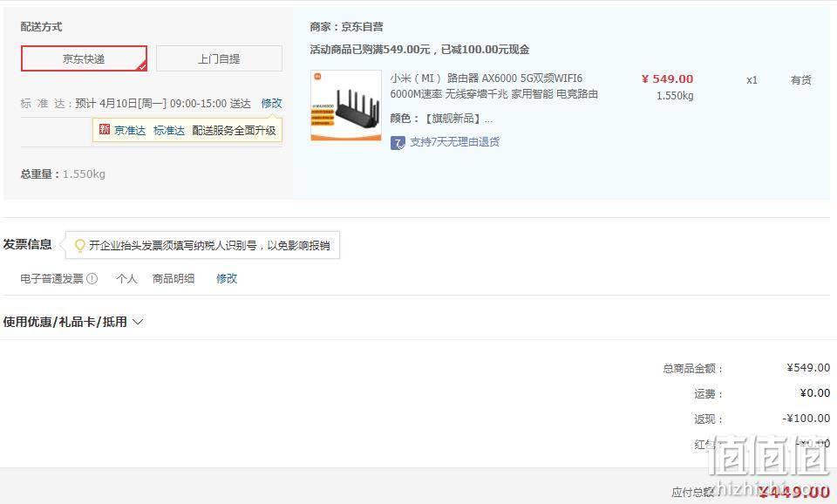The image size is (837, 504).
Task: Open the 京准达 service link
Action: coord(130,130)
